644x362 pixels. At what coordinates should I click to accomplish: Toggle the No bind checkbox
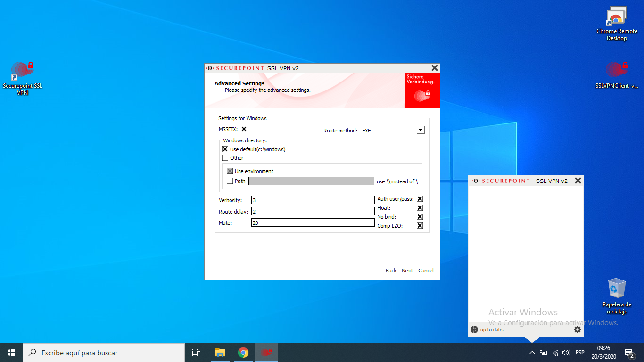click(x=420, y=217)
